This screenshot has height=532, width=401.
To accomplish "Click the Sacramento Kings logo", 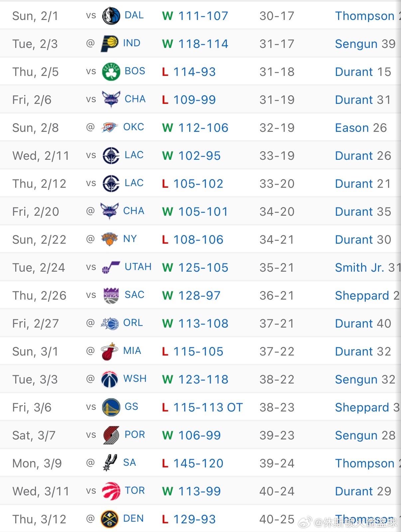I will pyautogui.click(x=111, y=295).
